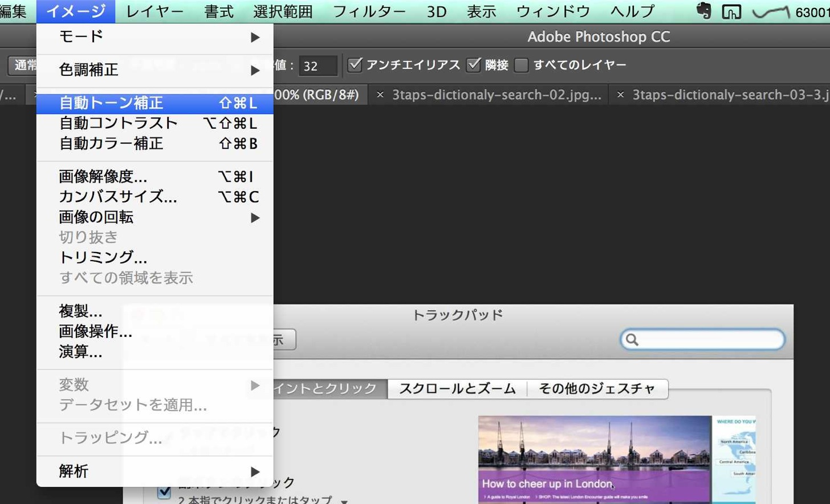Choose 複製... from the menu
The height and width of the screenshot is (504, 830).
click(155, 311)
